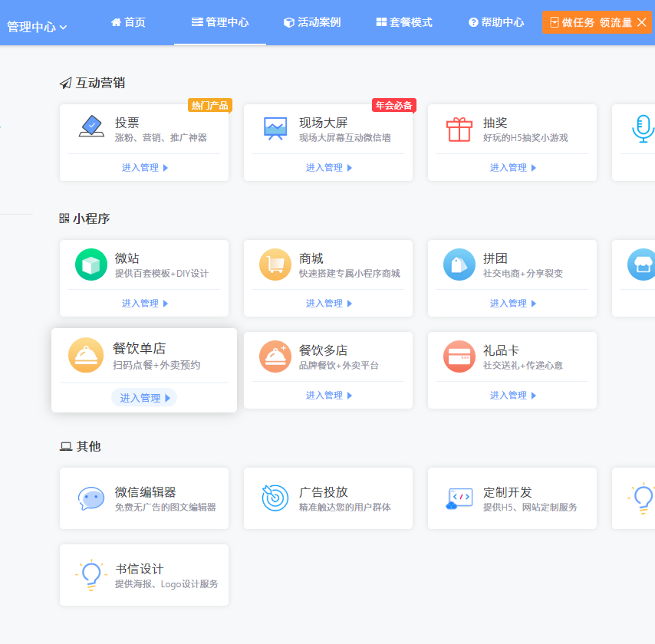Click the 投票 ballot box icon
Viewport: 655px width, 644px height.
91,127
